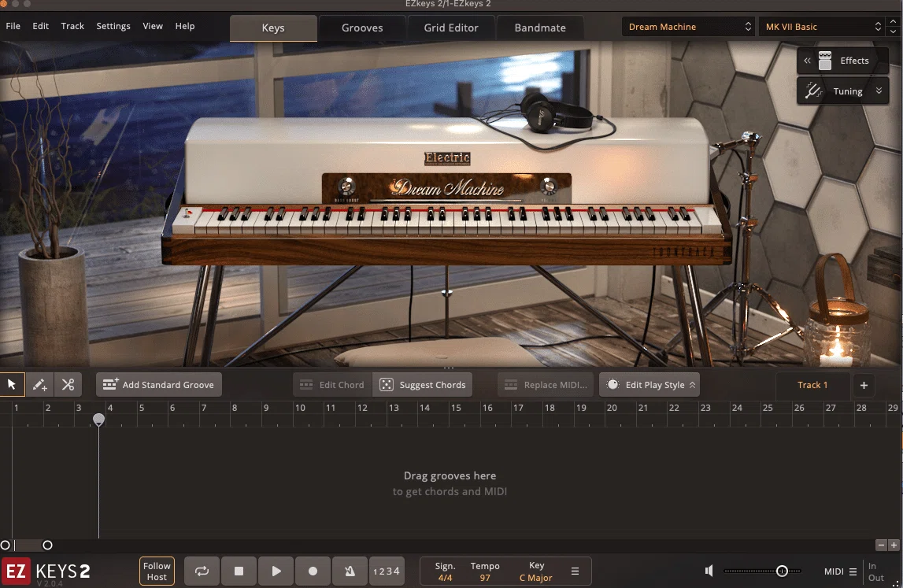Select the arrow pointer tool
903x588 pixels.
pyautogui.click(x=12, y=385)
